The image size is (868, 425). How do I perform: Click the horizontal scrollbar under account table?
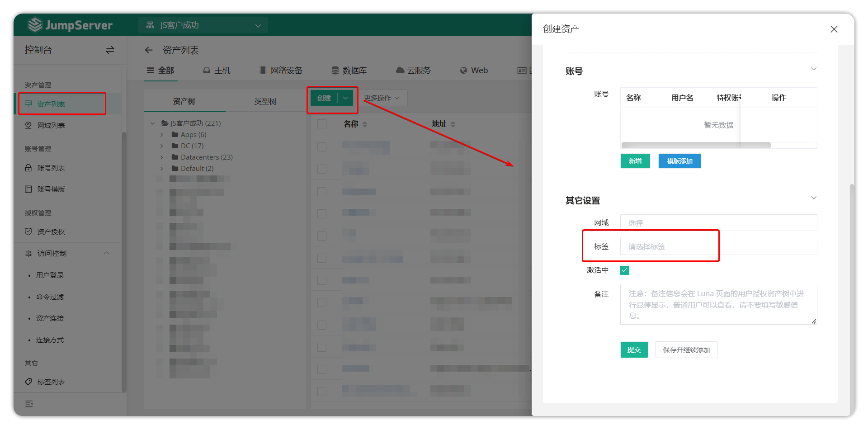(x=696, y=145)
